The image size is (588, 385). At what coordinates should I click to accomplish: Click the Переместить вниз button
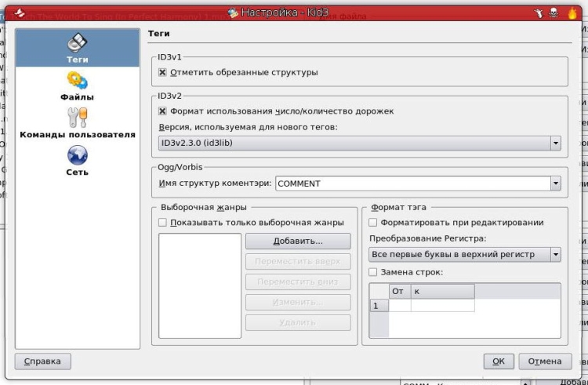pyautogui.click(x=298, y=281)
